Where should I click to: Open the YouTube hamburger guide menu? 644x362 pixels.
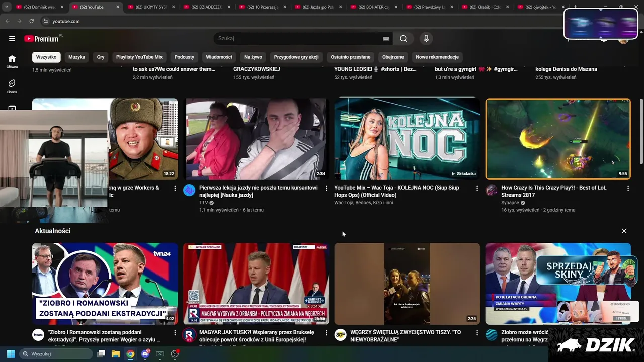pos(12,39)
